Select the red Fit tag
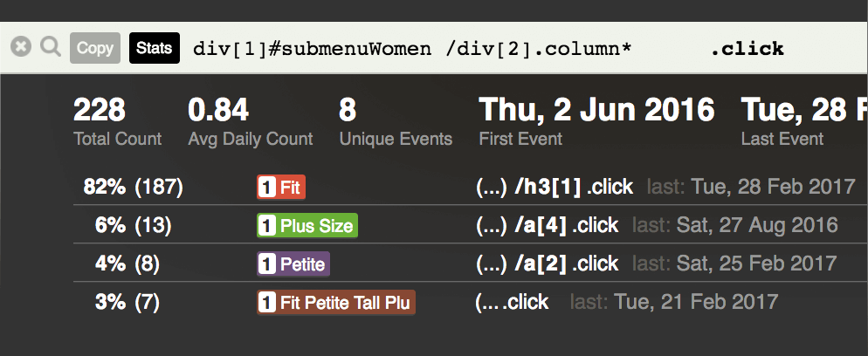Viewport: 868px width, 356px height. (x=281, y=187)
